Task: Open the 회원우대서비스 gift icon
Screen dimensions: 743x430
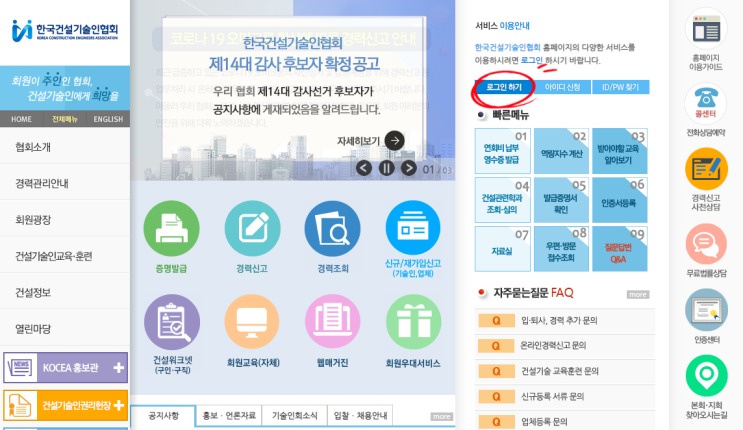Action: coord(413,322)
